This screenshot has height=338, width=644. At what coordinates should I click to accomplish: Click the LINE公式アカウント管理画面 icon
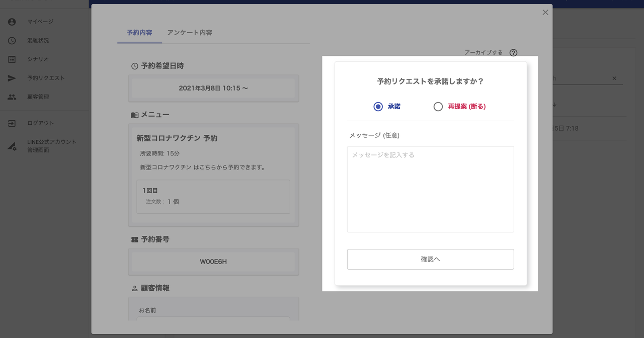click(x=12, y=146)
